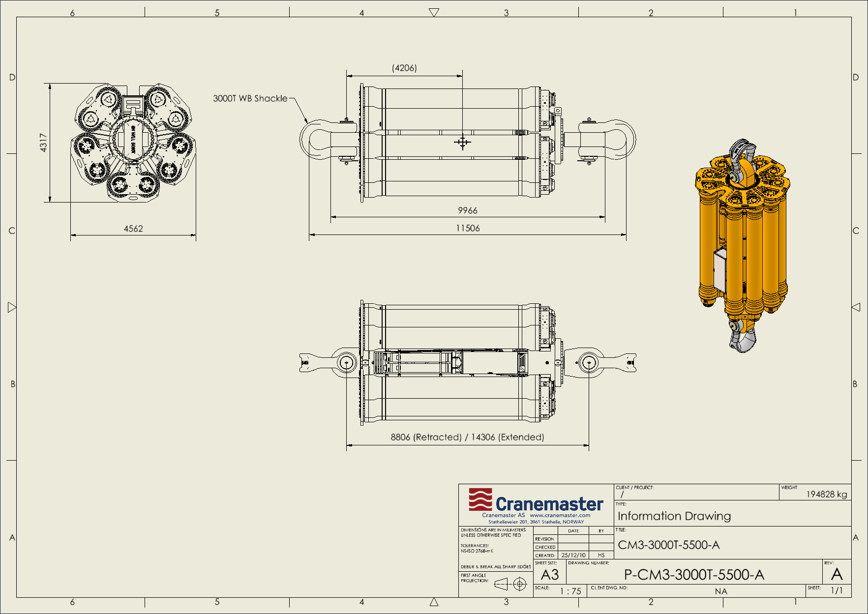Click the 4562 width dimension
Image resolution: width=868 pixels, height=614 pixels.
(133, 229)
